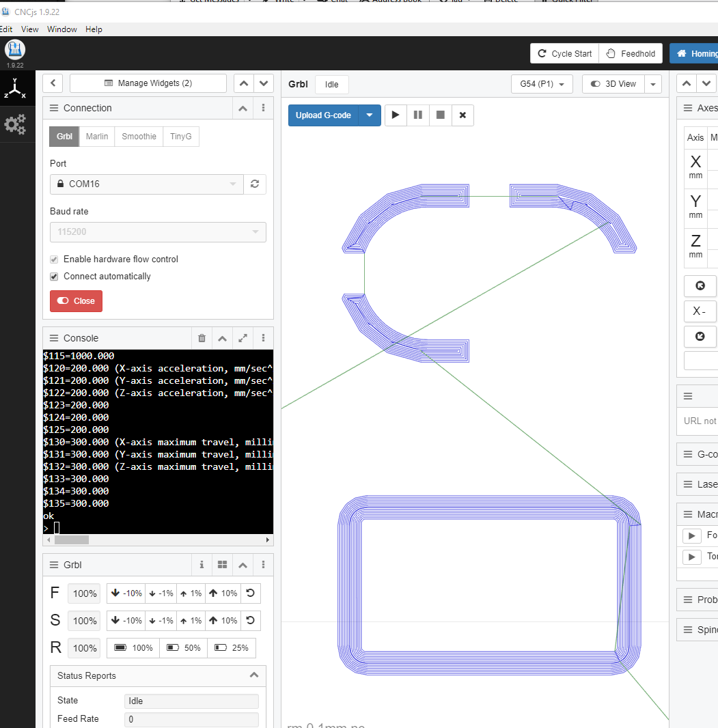The width and height of the screenshot is (718, 728).
Task: Clear the console with trash icon
Action: click(x=202, y=338)
